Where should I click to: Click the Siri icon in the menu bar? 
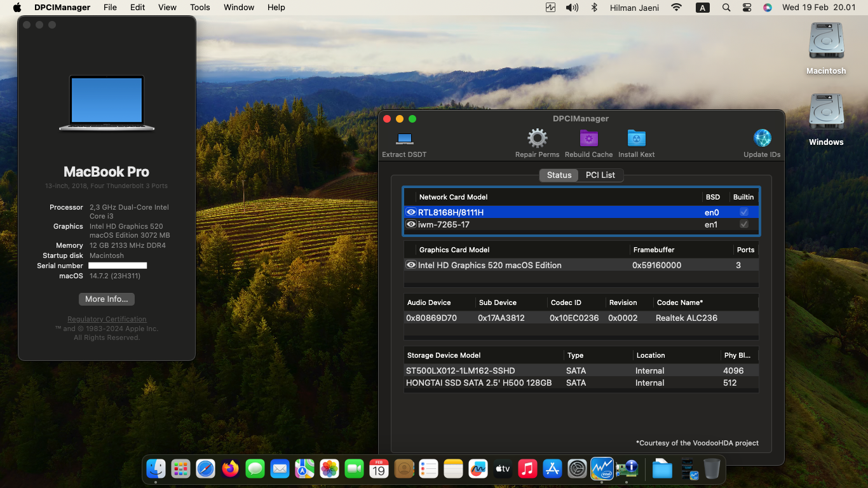coord(767,8)
